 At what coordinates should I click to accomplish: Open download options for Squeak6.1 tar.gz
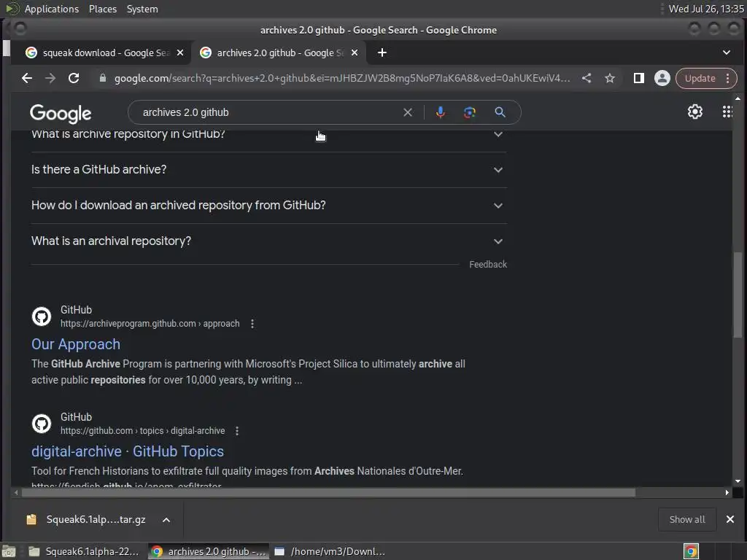click(166, 520)
